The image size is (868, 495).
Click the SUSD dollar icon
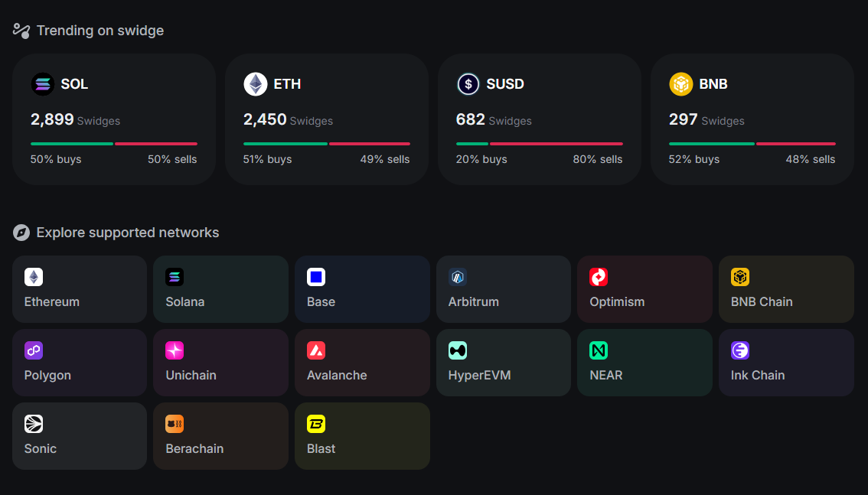tap(468, 84)
